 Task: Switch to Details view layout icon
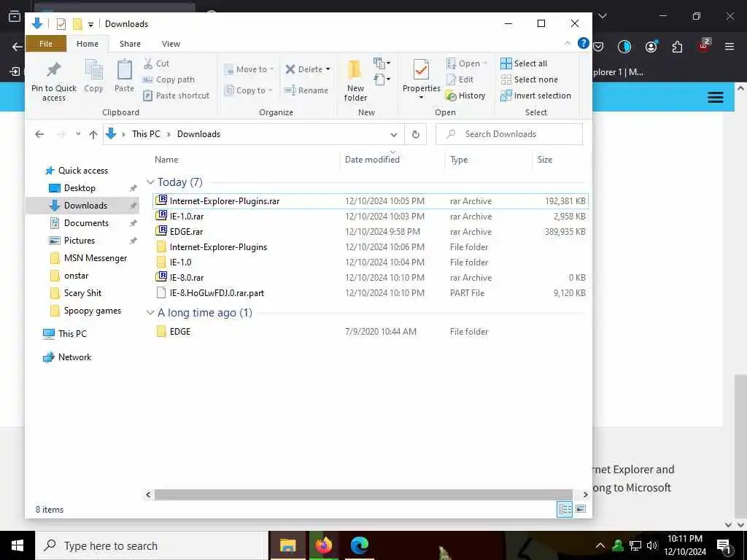point(565,509)
